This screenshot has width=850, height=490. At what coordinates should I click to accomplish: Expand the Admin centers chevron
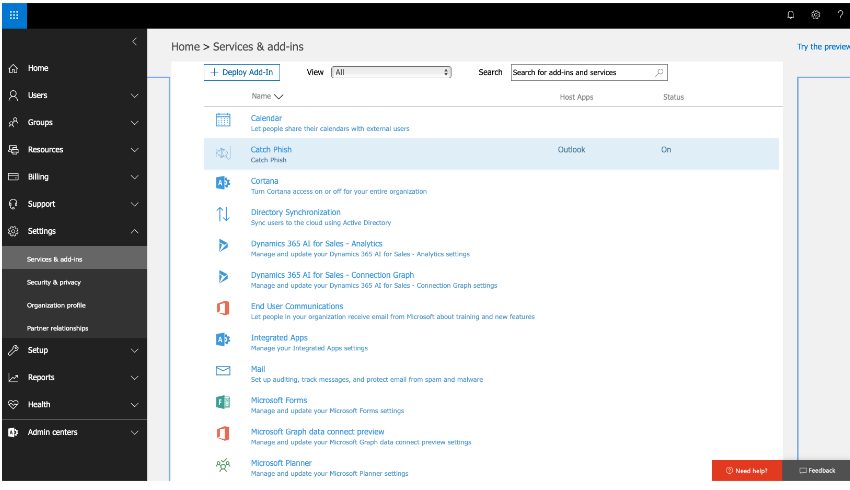point(134,433)
